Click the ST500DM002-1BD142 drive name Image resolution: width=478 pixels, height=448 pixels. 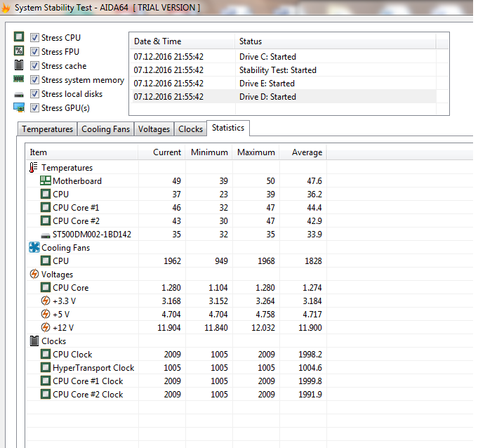click(92, 235)
